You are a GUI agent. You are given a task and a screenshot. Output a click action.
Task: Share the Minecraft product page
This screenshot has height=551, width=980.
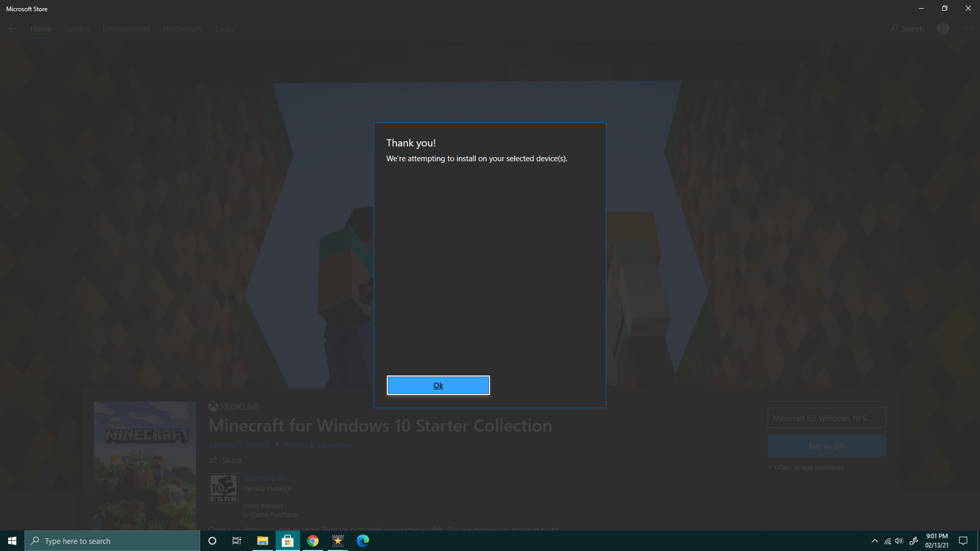(225, 460)
